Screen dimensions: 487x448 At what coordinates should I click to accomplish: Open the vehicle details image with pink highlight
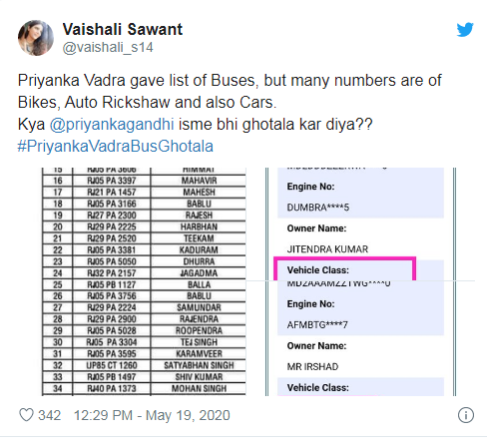(x=361, y=281)
